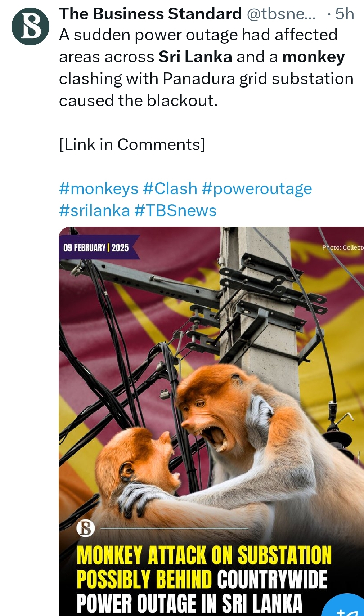
Task: Click the bold monkey word in post
Action: [x=314, y=57]
